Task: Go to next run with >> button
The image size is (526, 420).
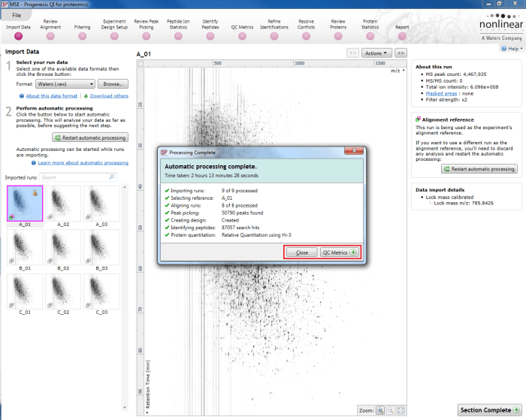Action: [x=401, y=53]
